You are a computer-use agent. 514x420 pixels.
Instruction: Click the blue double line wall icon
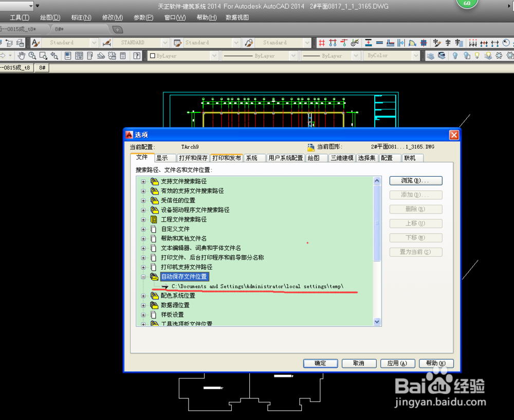pos(380,43)
